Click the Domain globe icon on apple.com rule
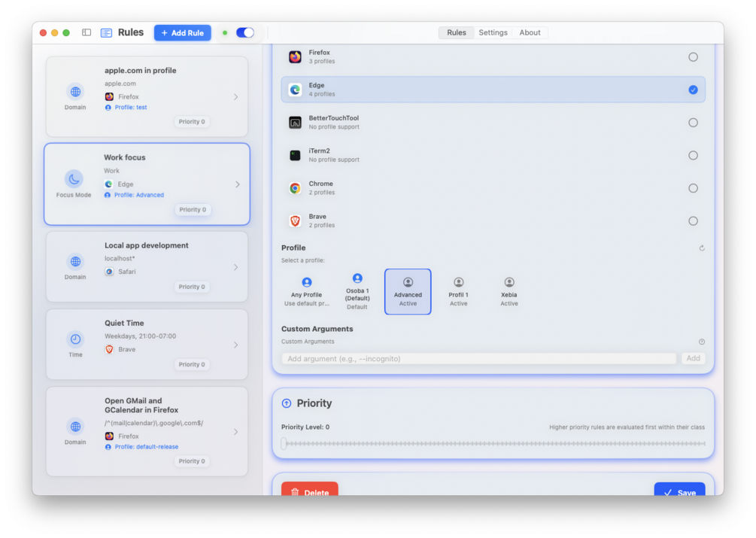The image size is (756, 538). click(75, 91)
